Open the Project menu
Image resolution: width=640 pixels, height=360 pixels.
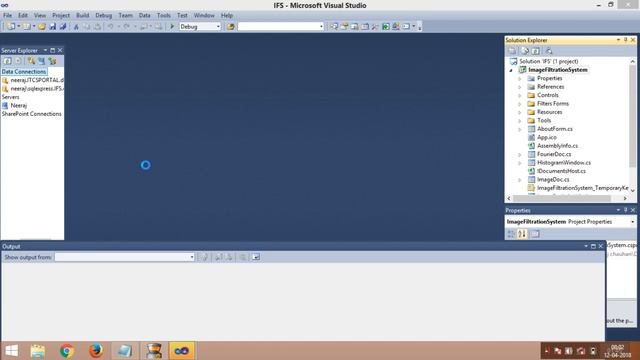pos(61,15)
